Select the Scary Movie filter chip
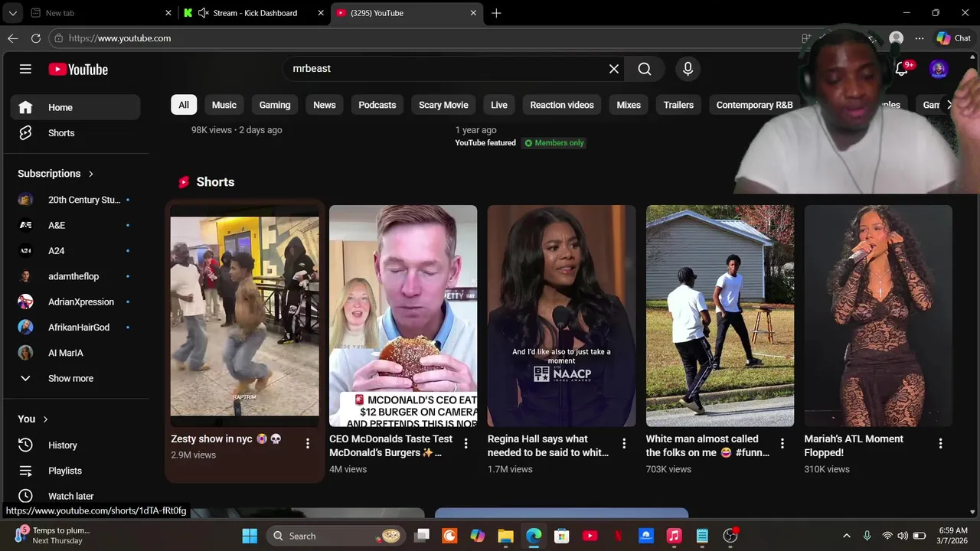Screen dimensions: 980x551 tap(443, 105)
